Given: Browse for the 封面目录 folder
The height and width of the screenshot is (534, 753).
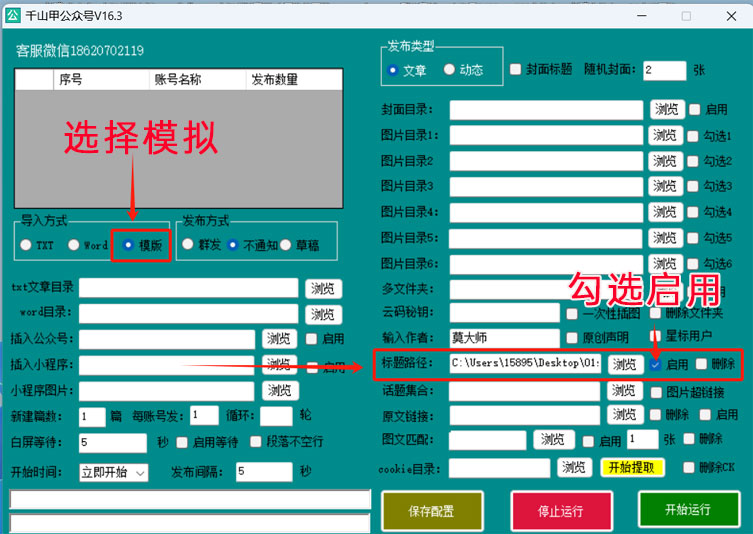Looking at the screenshot, I should (x=664, y=109).
